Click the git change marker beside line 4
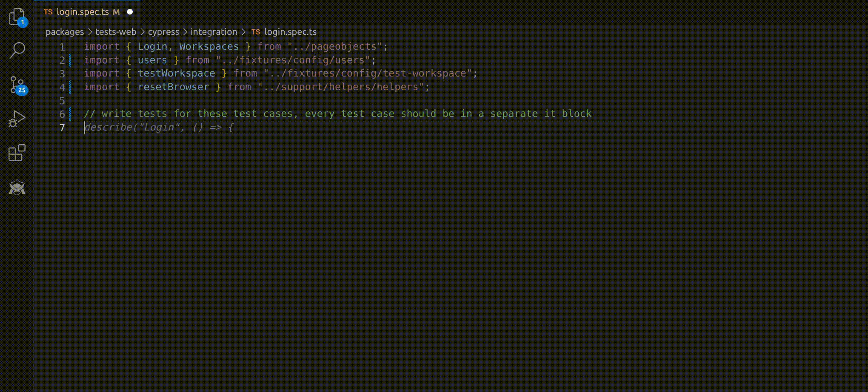This screenshot has width=868, height=392. coord(70,87)
